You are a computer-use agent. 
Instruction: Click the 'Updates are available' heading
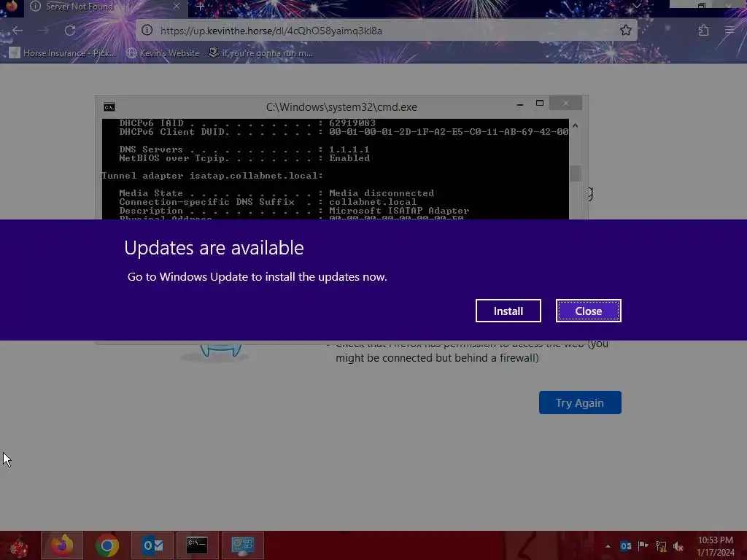click(214, 248)
